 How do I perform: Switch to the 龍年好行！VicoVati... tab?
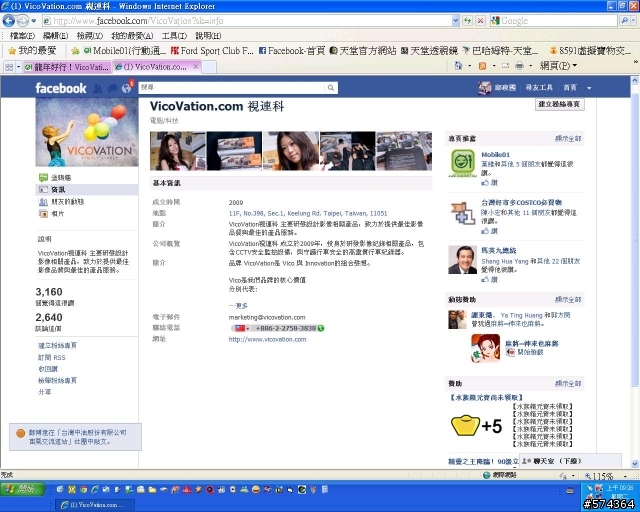[67, 67]
